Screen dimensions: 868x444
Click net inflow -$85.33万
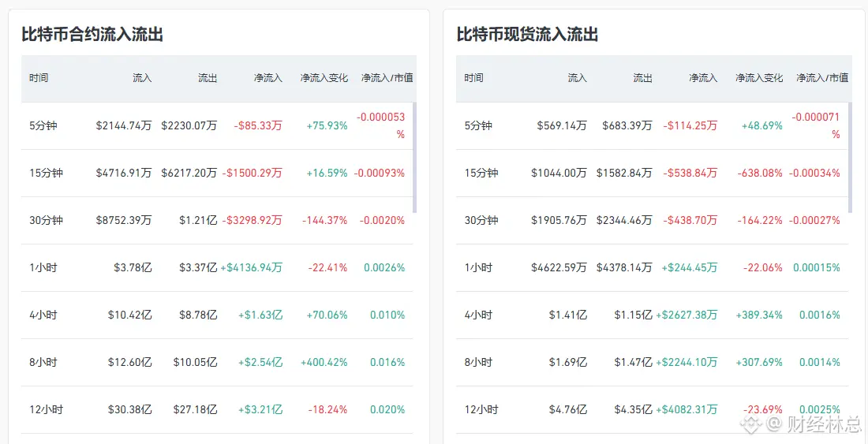[x=258, y=125]
